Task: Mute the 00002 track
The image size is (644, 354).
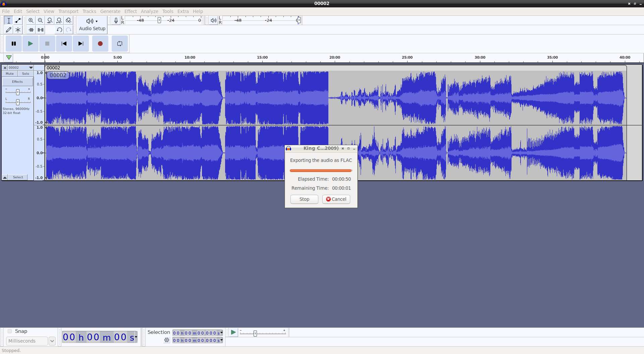Action: coord(10,74)
